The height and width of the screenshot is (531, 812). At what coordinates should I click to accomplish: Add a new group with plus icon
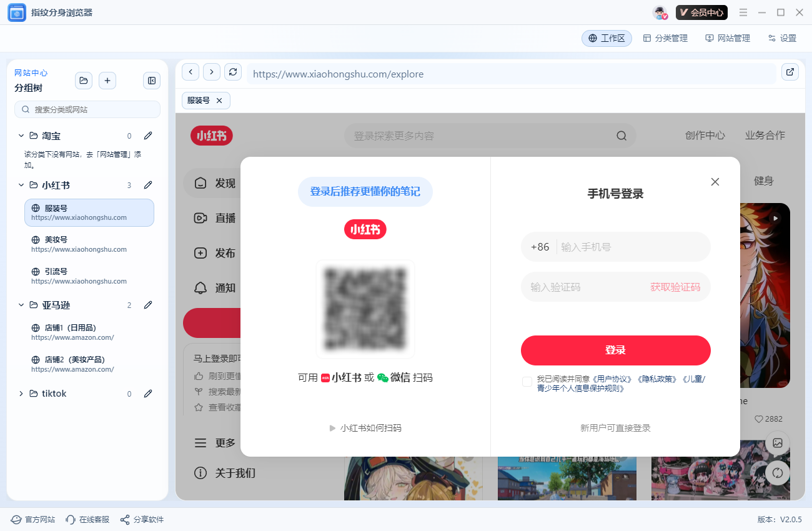click(107, 81)
